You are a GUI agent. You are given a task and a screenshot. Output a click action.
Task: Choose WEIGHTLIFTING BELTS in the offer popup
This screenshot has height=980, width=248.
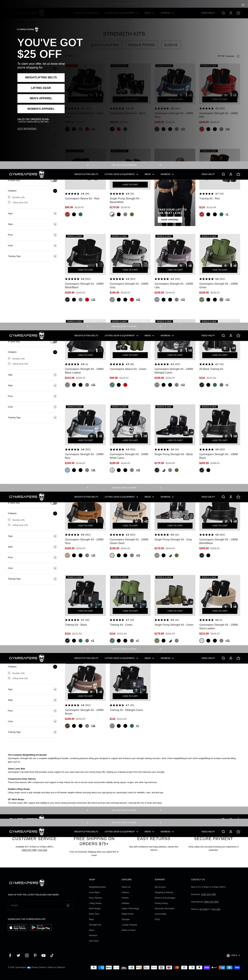(x=41, y=77)
